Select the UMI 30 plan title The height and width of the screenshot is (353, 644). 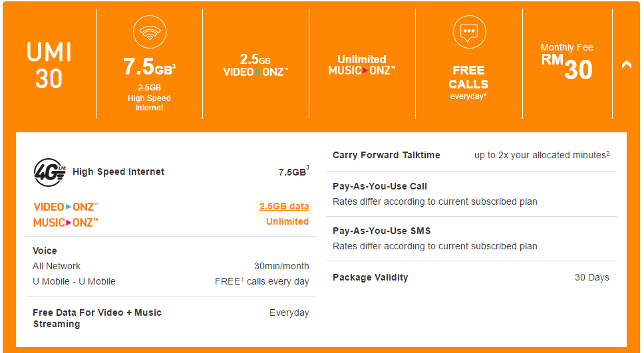[x=49, y=65]
